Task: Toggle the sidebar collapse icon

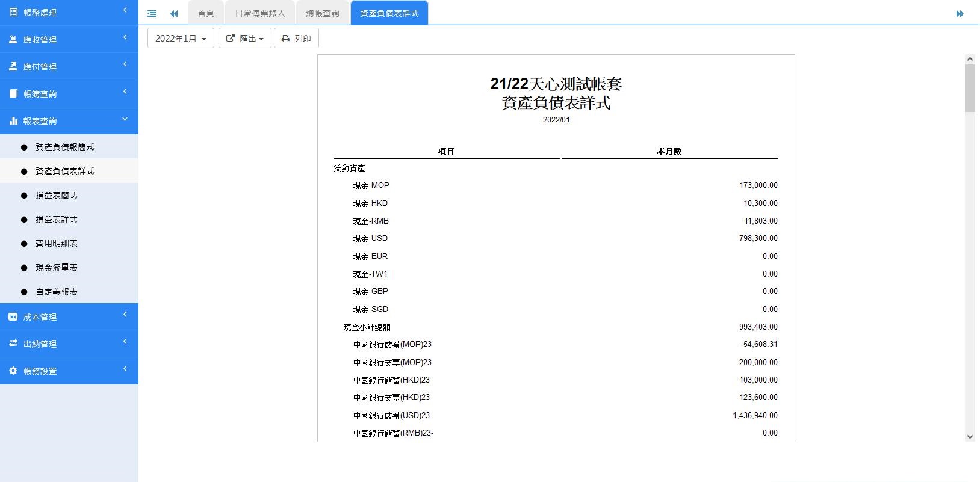Action: (x=152, y=13)
